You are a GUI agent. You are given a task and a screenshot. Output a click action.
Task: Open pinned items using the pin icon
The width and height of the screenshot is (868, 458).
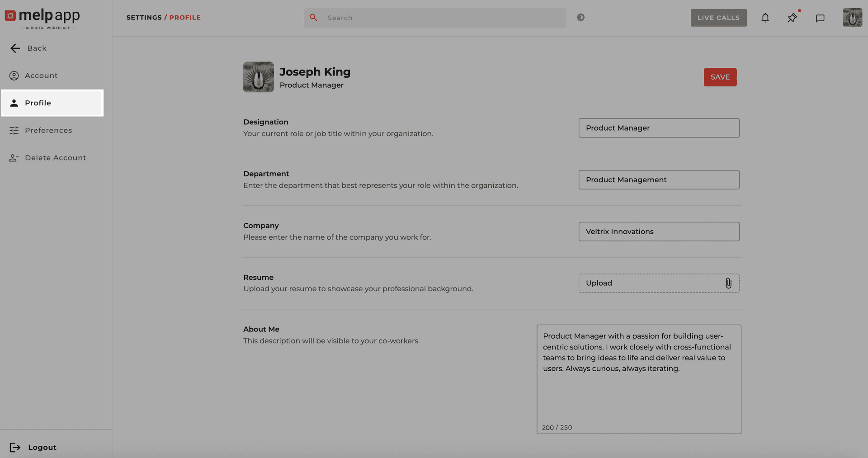[792, 18]
